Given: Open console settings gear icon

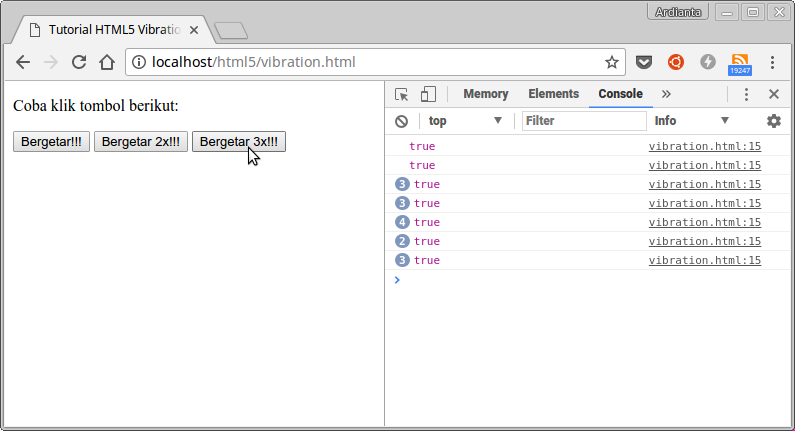Looking at the screenshot, I should pyautogui.click(x=773, y=121).
